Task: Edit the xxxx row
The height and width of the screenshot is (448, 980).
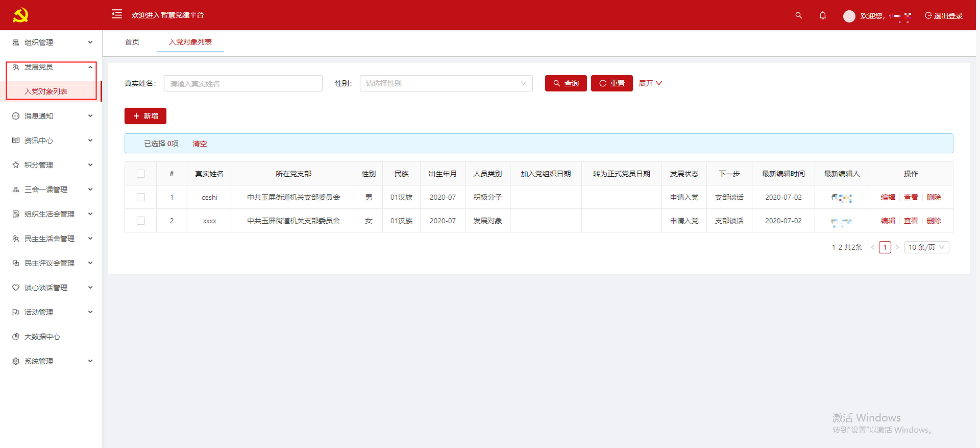Action: pyautogui.click(x=888, y=221)
